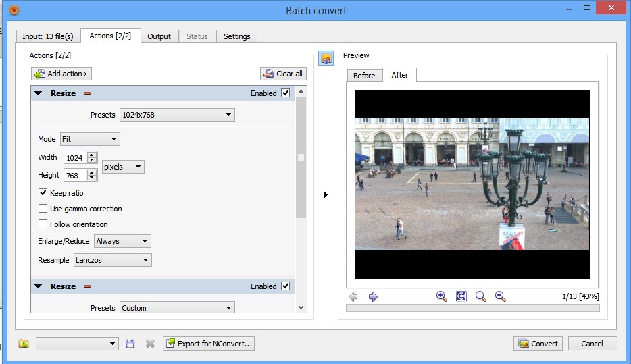This screenshot has width=631, height=364.
Task: Click the zoom in magnifier icon
Action: (442, 296)
